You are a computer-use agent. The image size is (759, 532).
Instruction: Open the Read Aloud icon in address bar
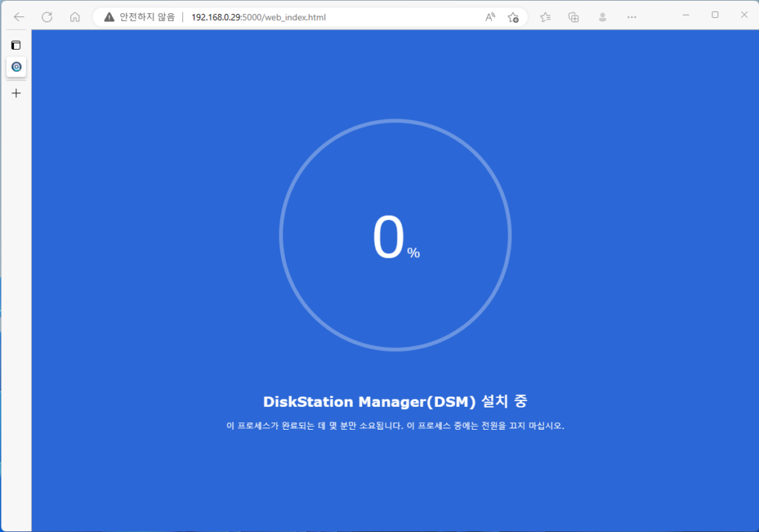point(490,17)
